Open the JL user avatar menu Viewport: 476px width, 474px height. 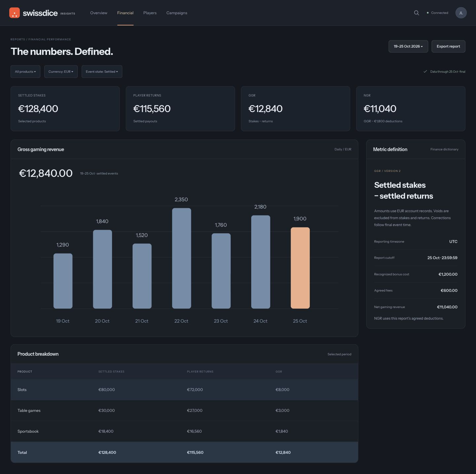click(461, 13)
